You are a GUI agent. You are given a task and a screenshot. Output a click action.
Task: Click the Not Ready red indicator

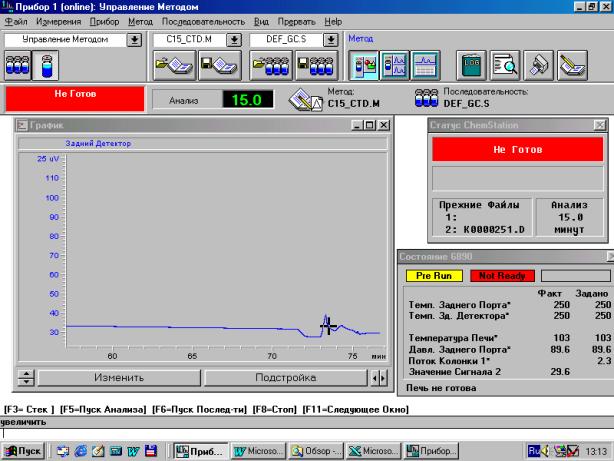(x=502, y=276)
